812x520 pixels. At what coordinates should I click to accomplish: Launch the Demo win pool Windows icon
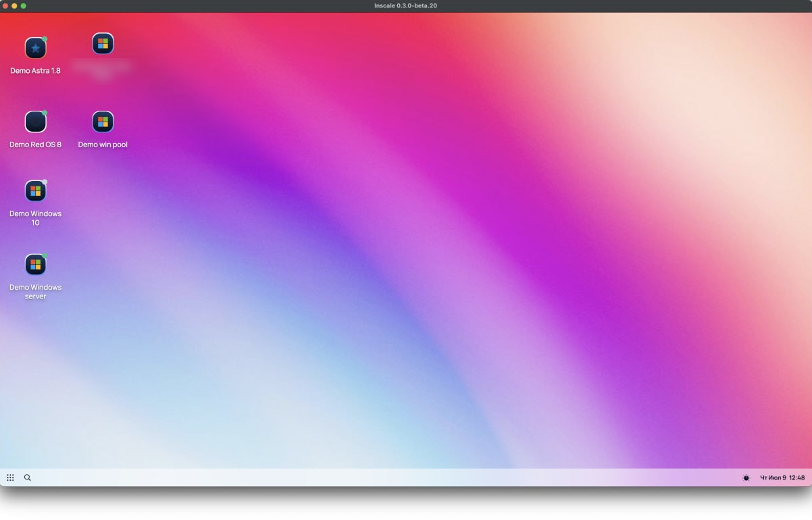(x=103, y=122)
